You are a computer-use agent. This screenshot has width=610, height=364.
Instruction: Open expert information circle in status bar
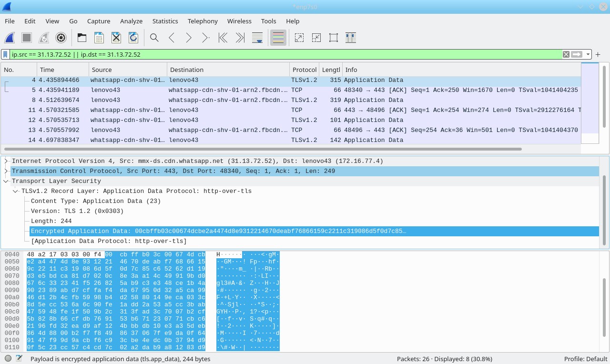click(8, 359)
